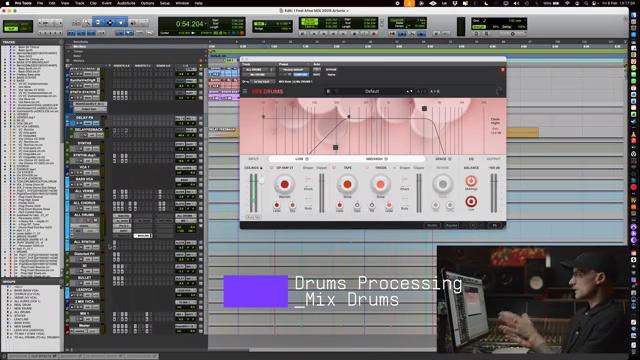Open the preset browser library icon
Image resolution: width=640 pixels, height=360 pixels.
tap(328, 91)
